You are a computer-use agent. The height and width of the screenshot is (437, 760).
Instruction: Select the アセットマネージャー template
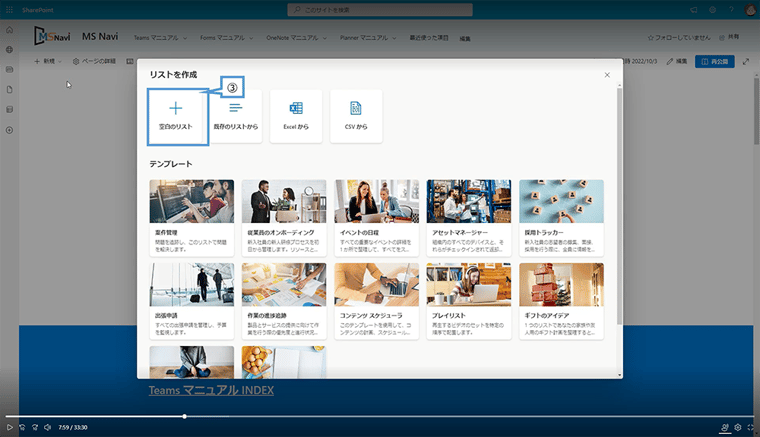pyautogui.click(x=469, y=218)
